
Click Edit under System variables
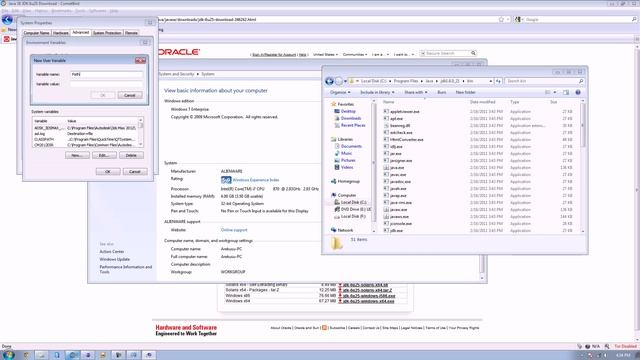104,156
